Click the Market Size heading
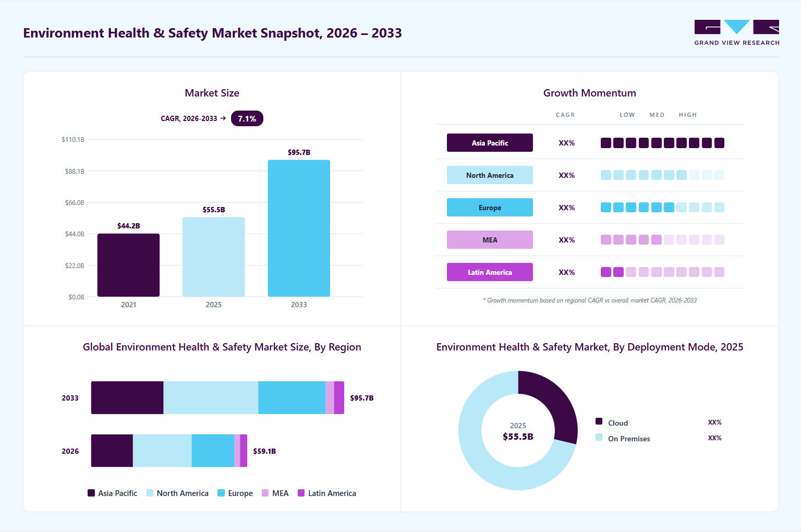 [x=212, y=93]
